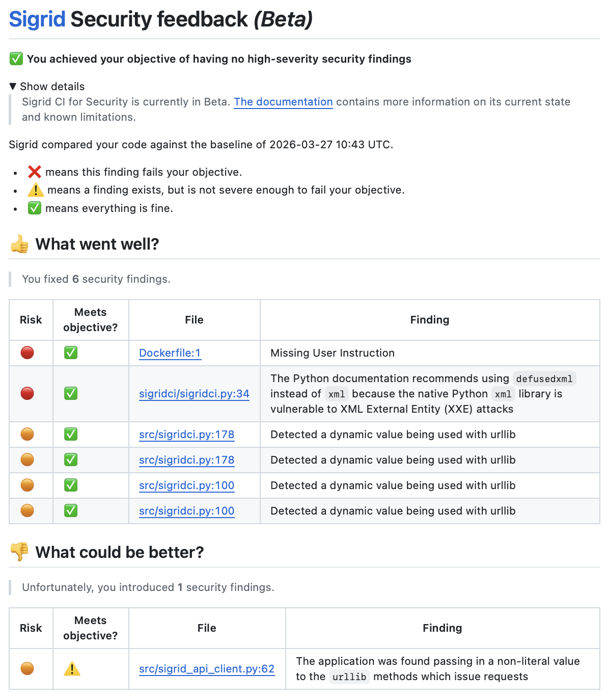Click the red risk circle in the Dockerfile row
This screenshot has height=700, width=608.
(x=27, y=353)
